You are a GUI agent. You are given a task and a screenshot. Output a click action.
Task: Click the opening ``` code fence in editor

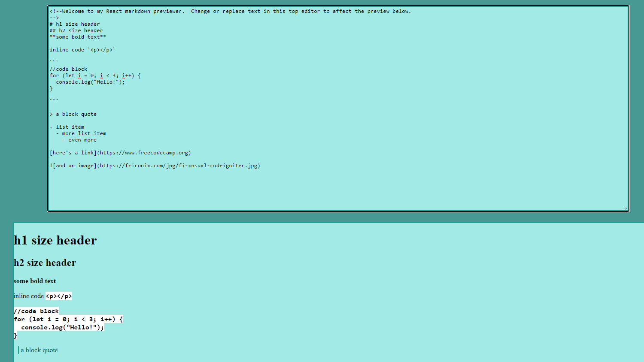click(53, 60)
